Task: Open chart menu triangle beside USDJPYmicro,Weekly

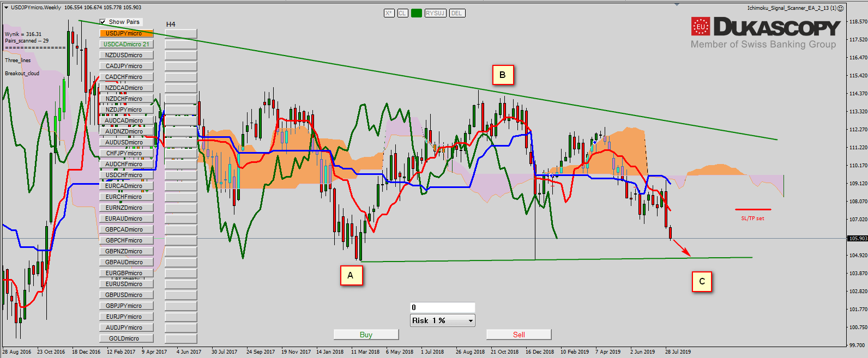Action: click(6, 8)
